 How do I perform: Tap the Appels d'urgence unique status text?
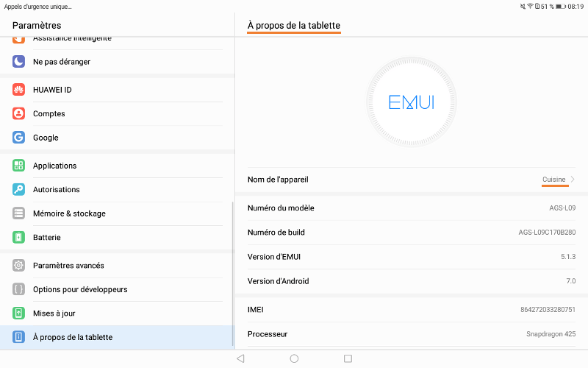38,7
